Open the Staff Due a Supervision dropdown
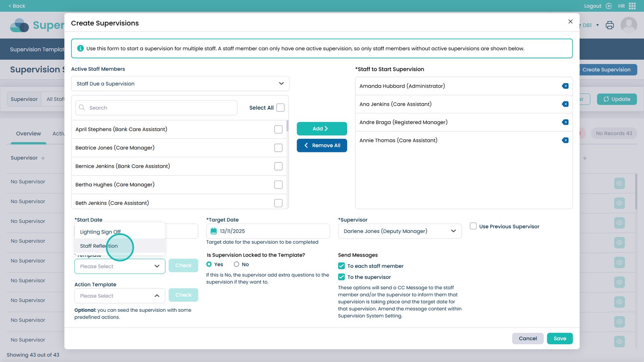This screenshot has width=644, height=362. tap(180, 84)
